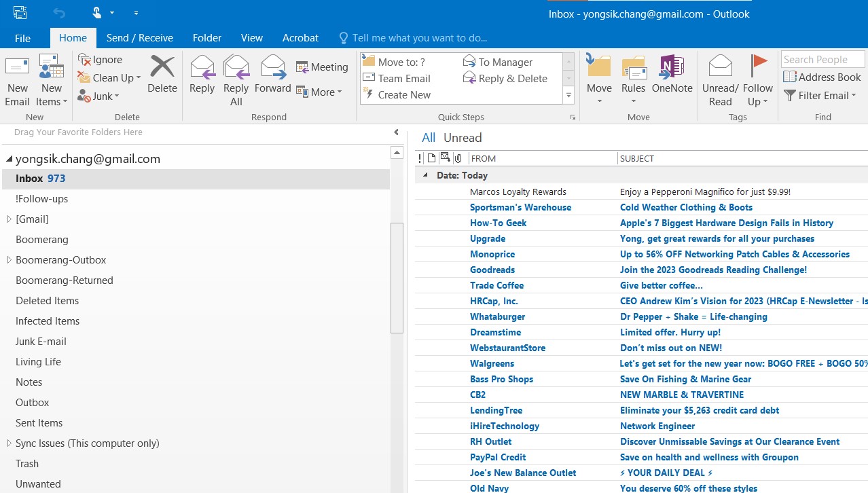The image size is (868, 493).
Task: Expand the [Gmail] folder tree
Action: 8,219
